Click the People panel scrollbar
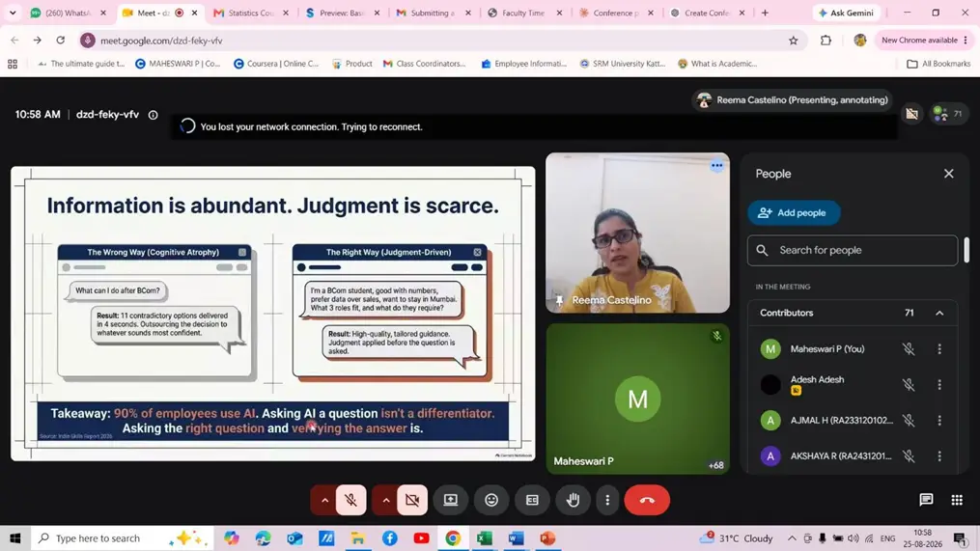 [x=966, y=250]
